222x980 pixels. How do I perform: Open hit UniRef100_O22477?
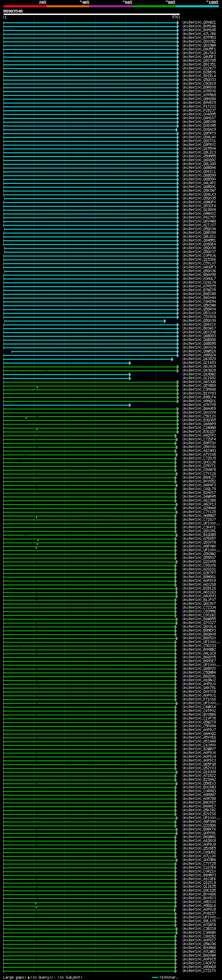tap(199, 68)
